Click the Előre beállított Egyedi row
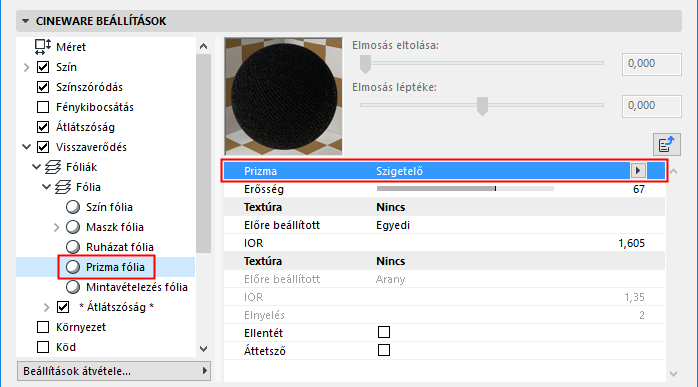 444,225
